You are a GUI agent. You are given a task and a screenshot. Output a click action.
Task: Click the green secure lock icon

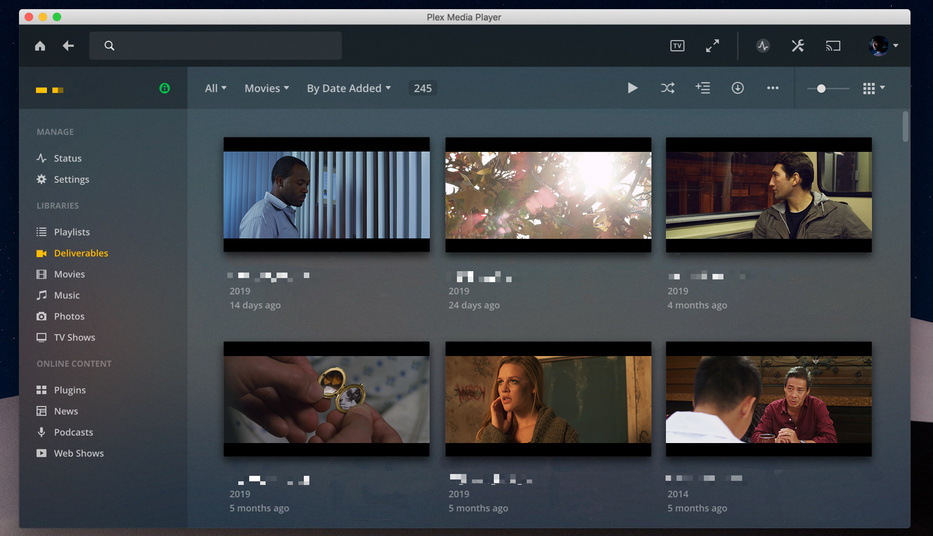coord(165,88)
